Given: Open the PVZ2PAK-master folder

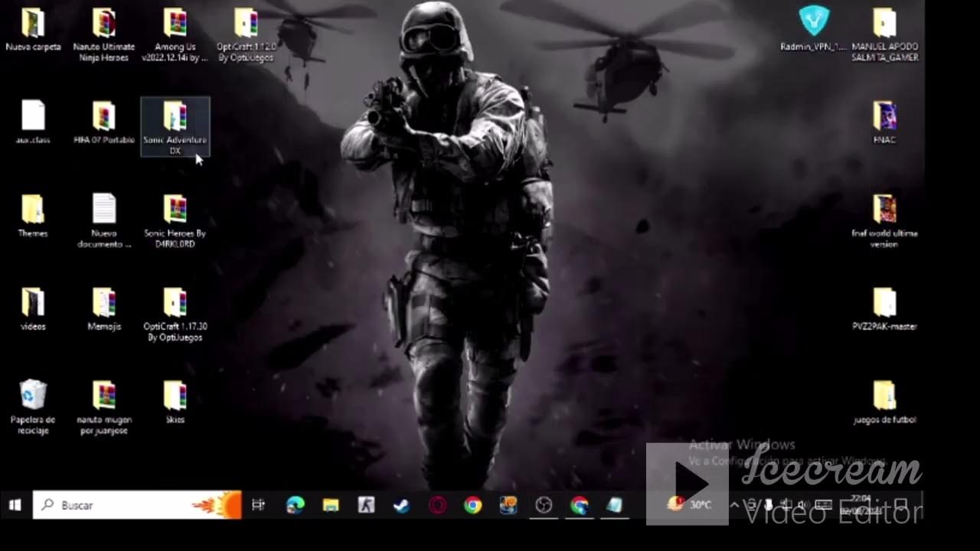Looking at the screenshot, I should [x=884, y=309].
